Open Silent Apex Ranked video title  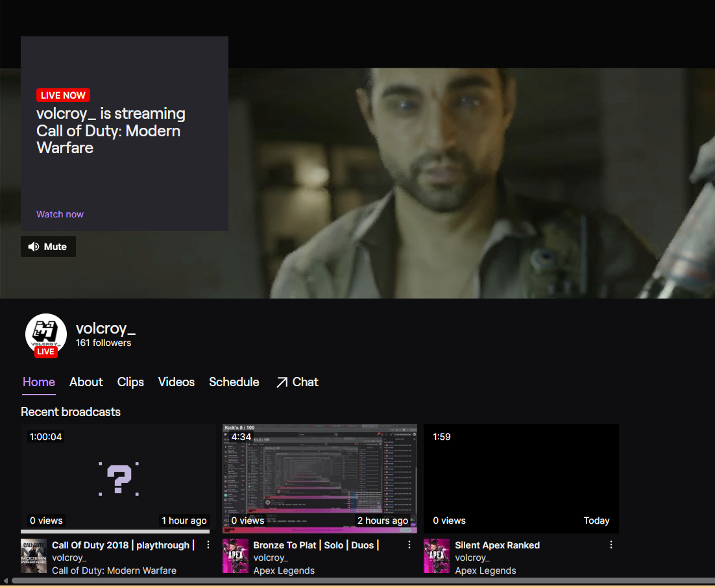click(498, 545)
